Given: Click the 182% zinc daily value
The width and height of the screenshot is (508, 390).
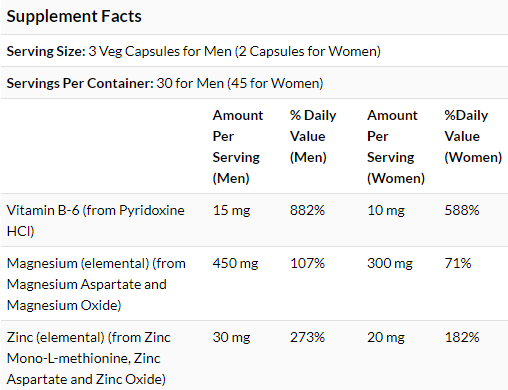Looking at the screenshot, I should [462, 337].
